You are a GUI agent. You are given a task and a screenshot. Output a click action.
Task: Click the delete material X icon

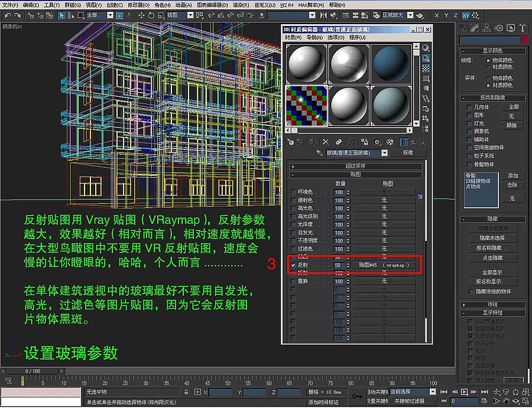coord(326,142)
